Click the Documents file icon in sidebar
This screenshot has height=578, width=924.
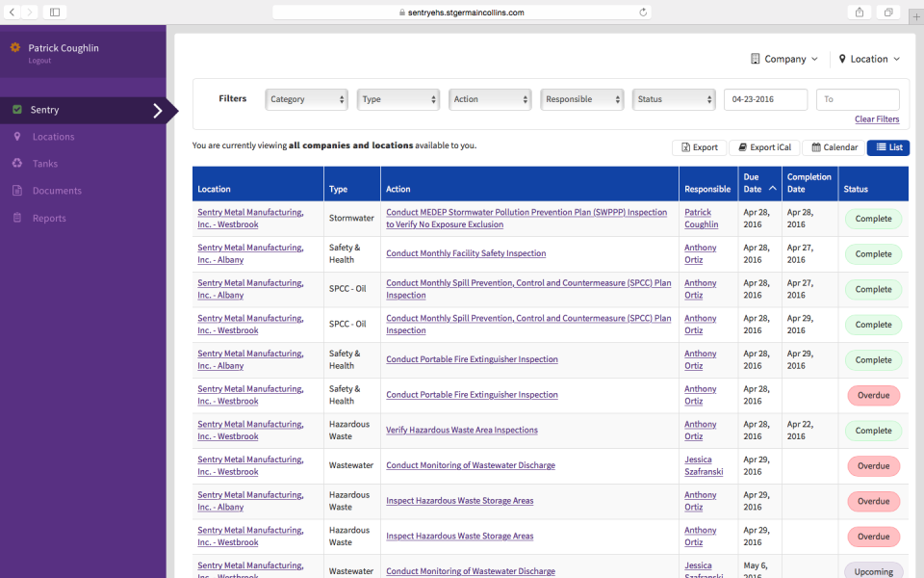coord(17,190)
